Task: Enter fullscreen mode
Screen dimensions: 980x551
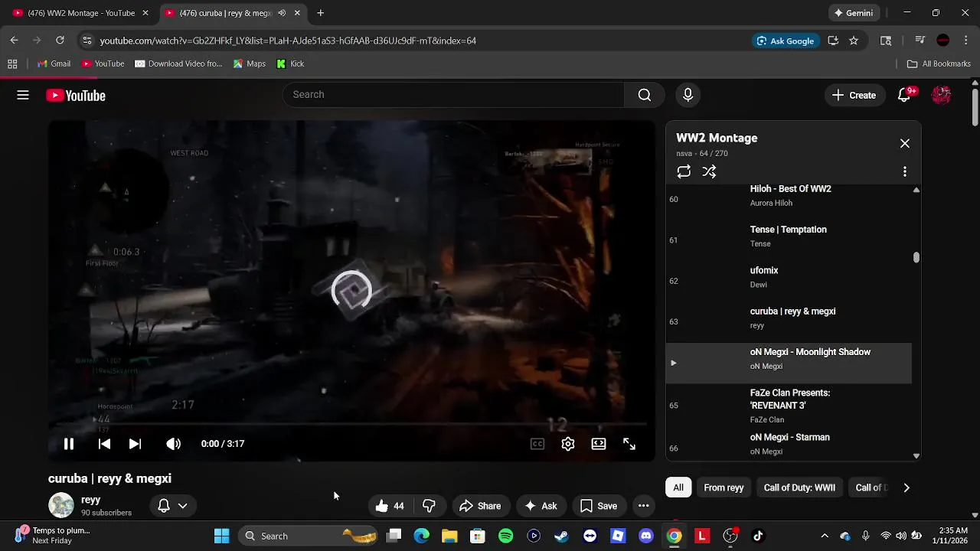Action: click(629, 444)
